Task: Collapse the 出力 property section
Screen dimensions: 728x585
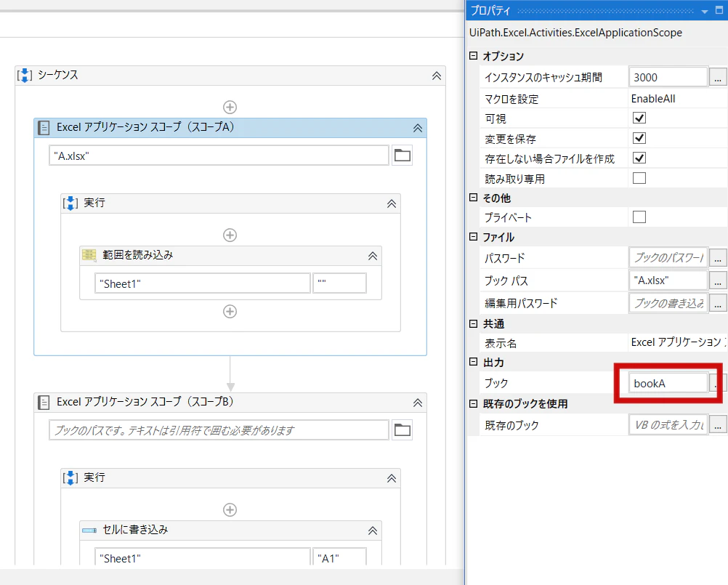Action: pos(473,362)
